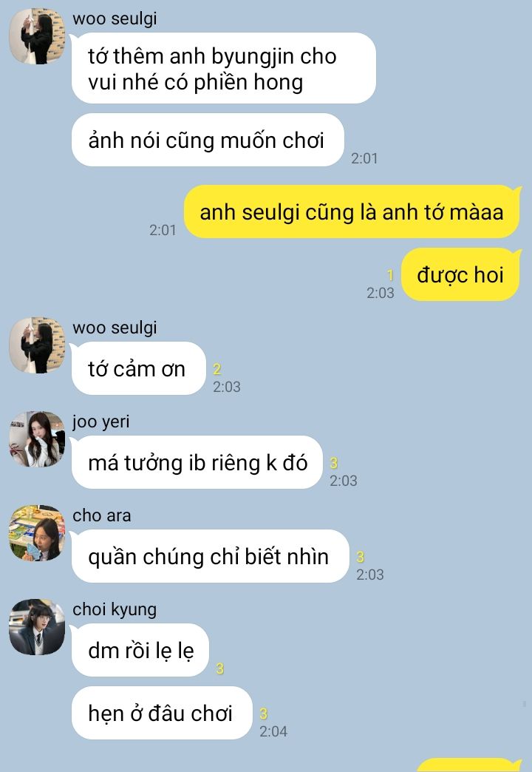This screenshot has height=772, width=532.
Task: Tap the yellow 'được hoi' message bubble
Action: point(461,275)
